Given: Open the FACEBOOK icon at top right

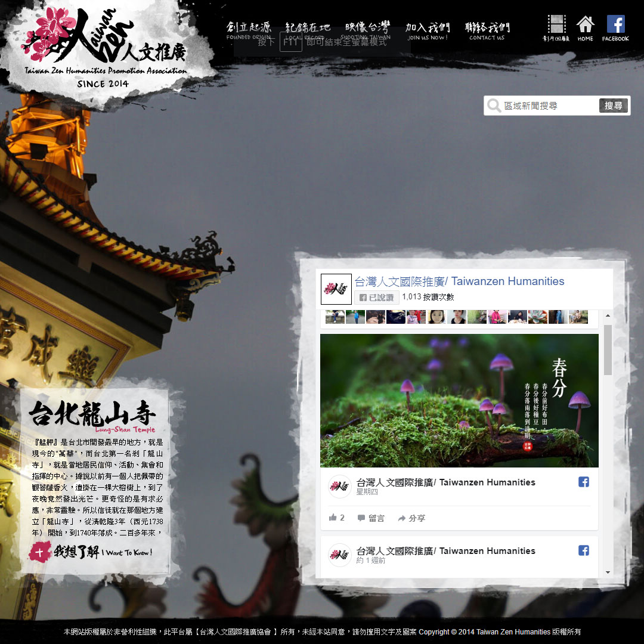Looking at the screenshot, I should 615,25.
